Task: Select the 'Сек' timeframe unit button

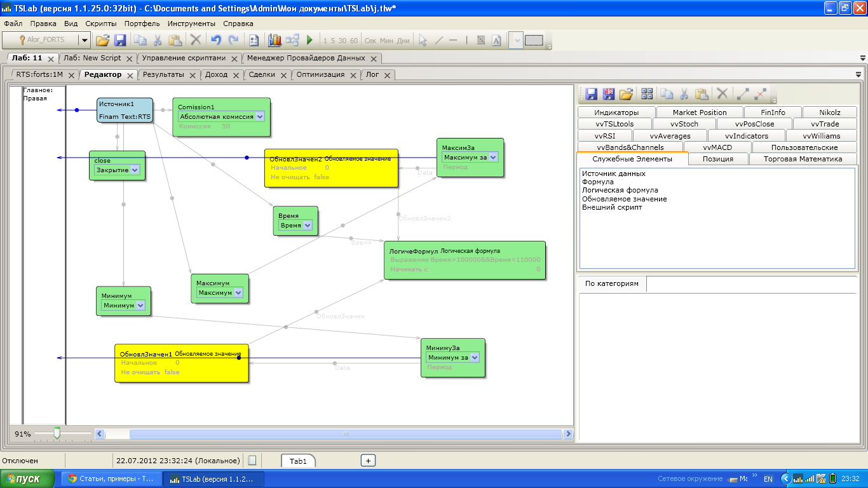Action: 370,40
